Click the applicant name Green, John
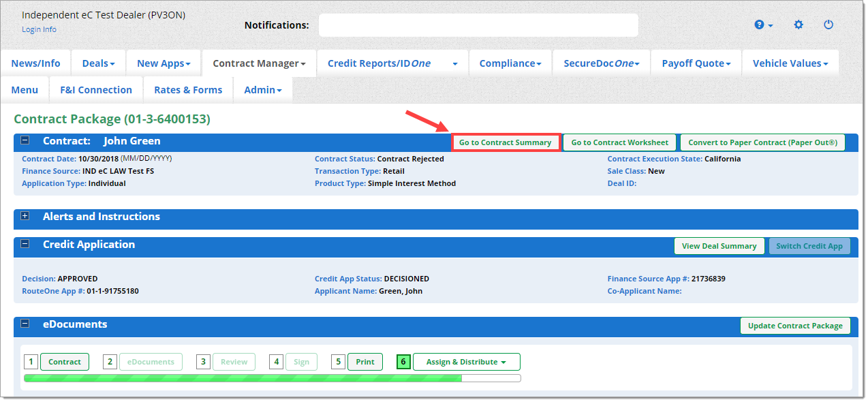 coord(401,291)
